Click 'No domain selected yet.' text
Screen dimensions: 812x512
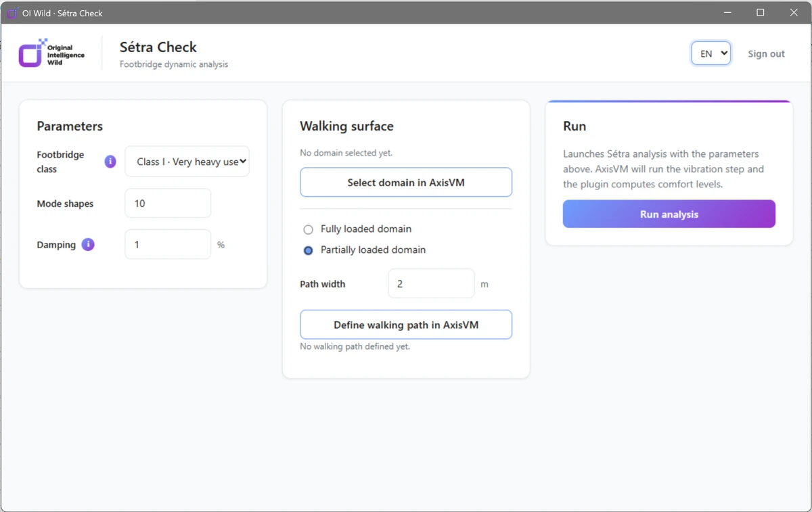[346, 153]
